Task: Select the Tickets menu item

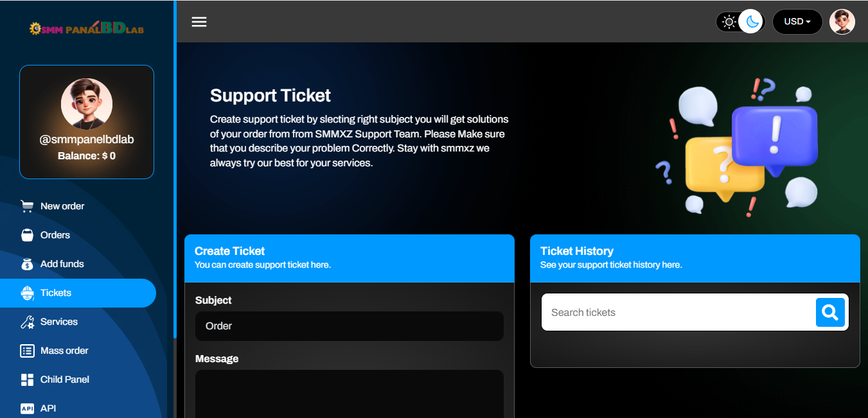Action: pos(56,293)
